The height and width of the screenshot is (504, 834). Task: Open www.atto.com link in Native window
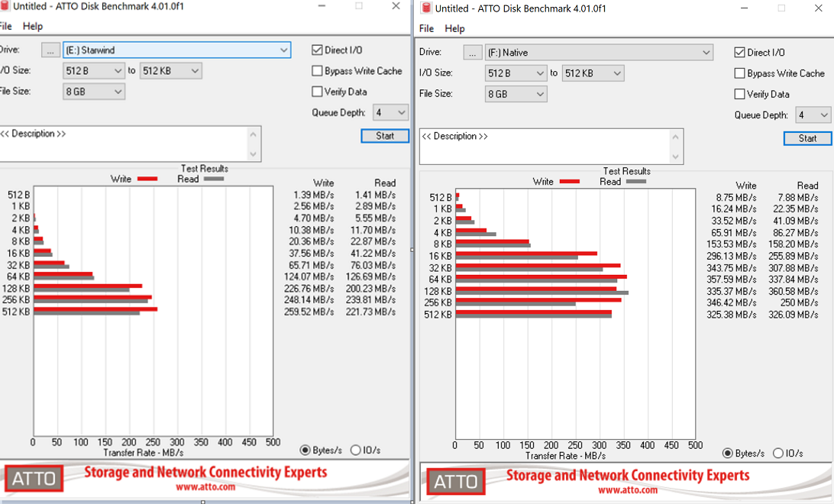point(628,489)
